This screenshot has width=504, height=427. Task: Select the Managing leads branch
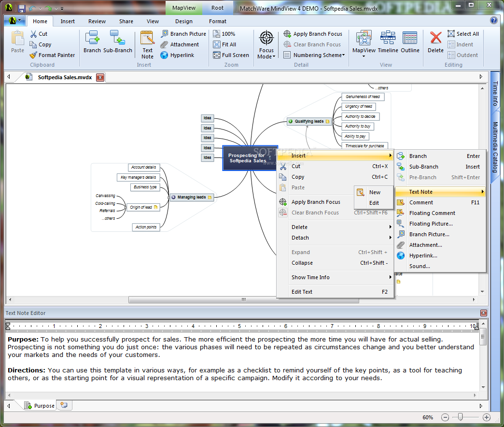192,197
